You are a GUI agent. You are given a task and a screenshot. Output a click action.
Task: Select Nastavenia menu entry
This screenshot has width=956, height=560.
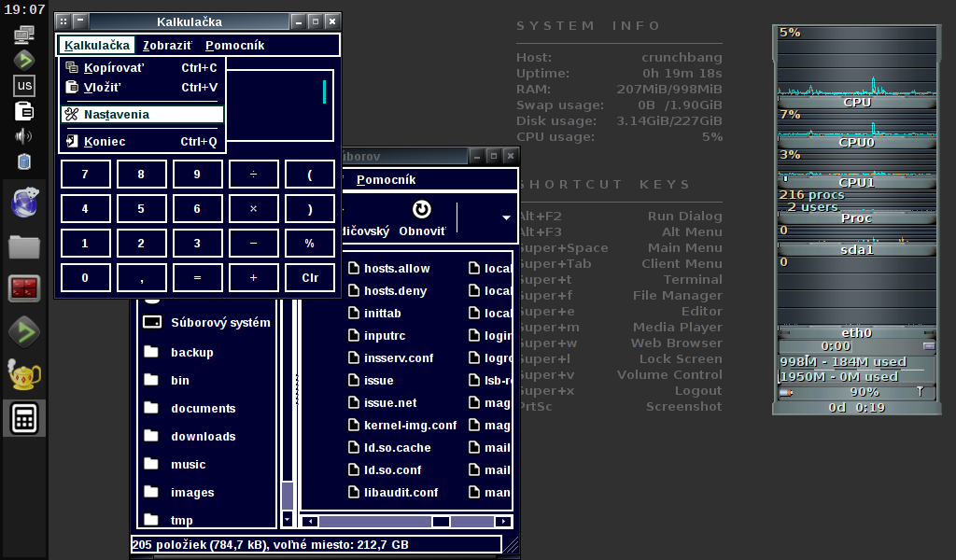[x=143, y=114]
